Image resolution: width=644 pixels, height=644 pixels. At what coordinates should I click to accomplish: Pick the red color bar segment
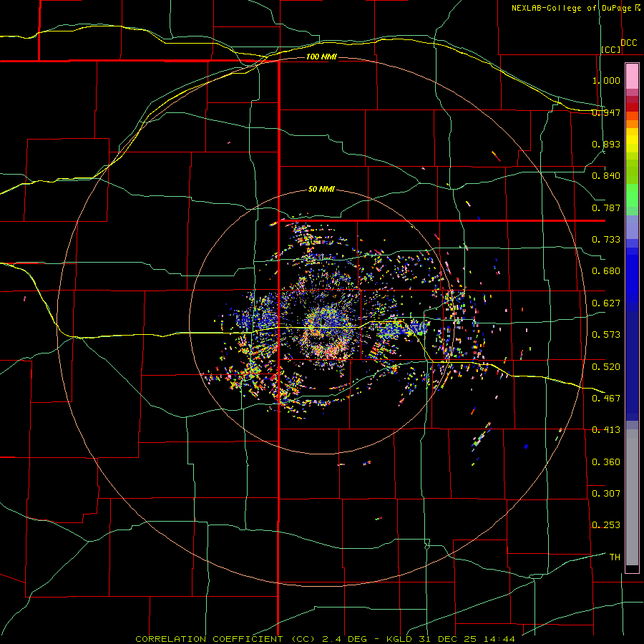coord(632,107)
